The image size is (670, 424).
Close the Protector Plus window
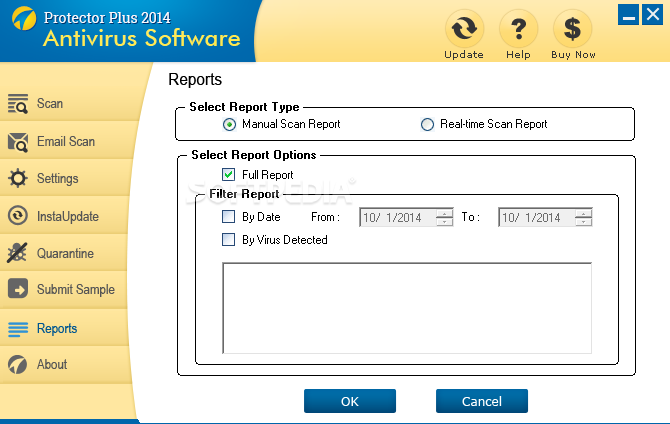[x=652, y=15]
